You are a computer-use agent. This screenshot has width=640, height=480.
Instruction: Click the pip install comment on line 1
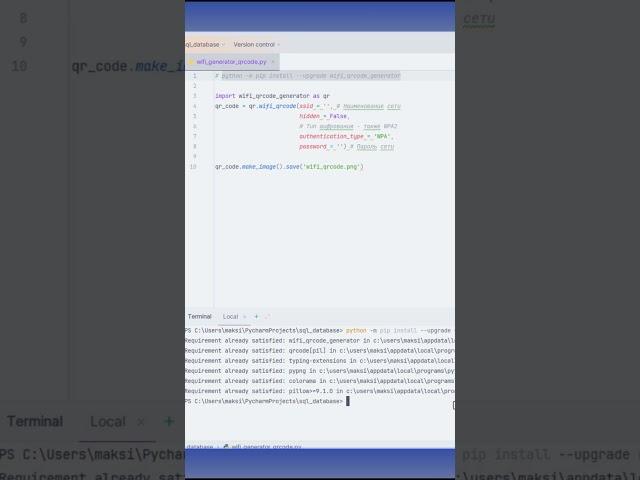coord(310,76)
